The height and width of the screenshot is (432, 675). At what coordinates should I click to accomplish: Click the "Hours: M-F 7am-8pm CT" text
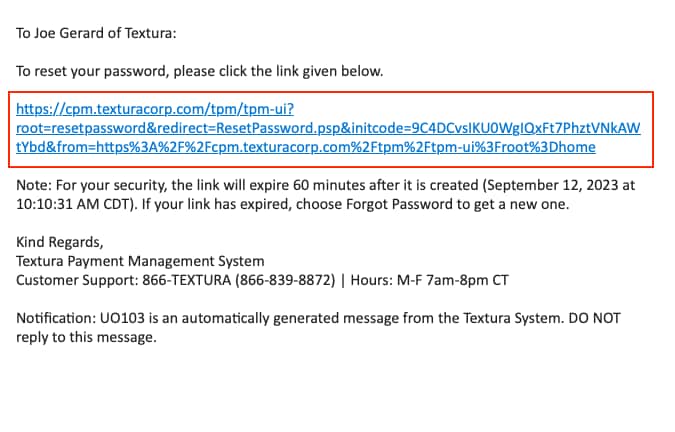tap(428, 280)
